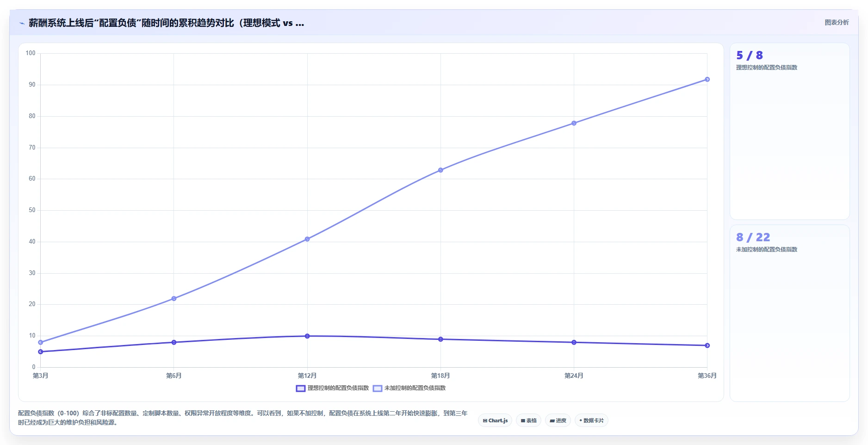Click the chart title beginning 薪酬系统上线后
The height and width of the screenshot is (445, 868).
click(167, 23)
